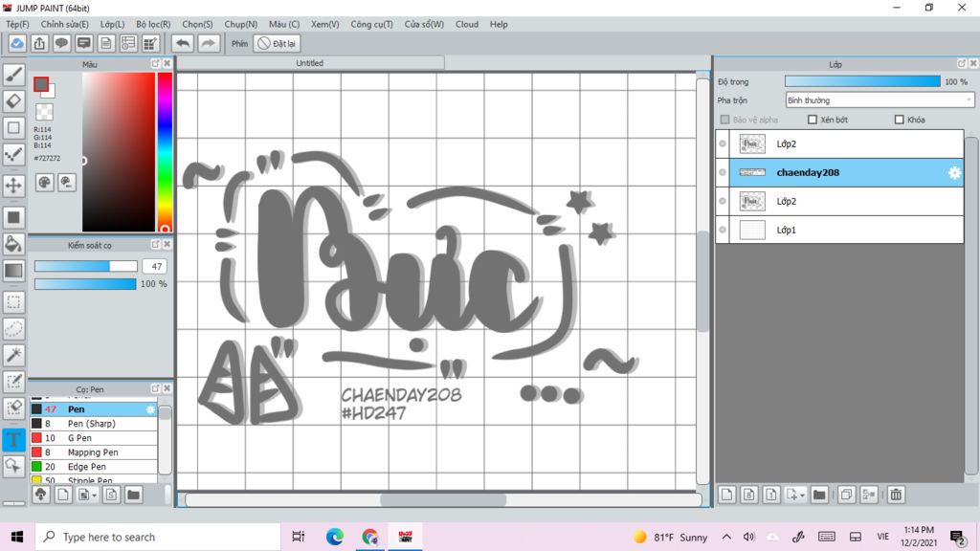The image size is (980, 551).
Task: Click the round speech bubble toolbar icon
Action: coord(61,44)
